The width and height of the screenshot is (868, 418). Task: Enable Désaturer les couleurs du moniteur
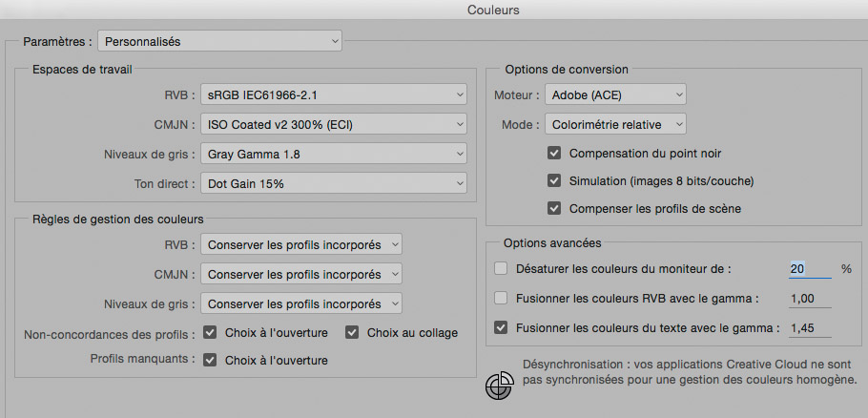coord(501,268)
